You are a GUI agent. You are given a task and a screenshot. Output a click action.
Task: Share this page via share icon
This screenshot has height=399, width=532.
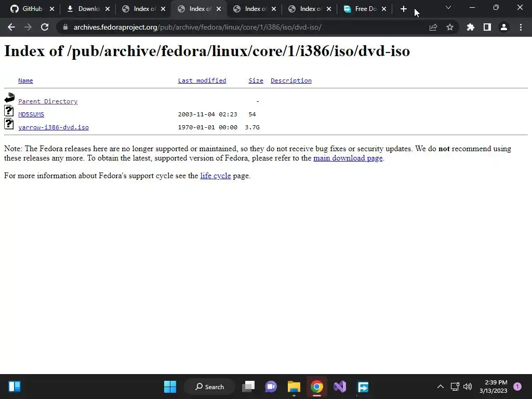pos(433,27)
